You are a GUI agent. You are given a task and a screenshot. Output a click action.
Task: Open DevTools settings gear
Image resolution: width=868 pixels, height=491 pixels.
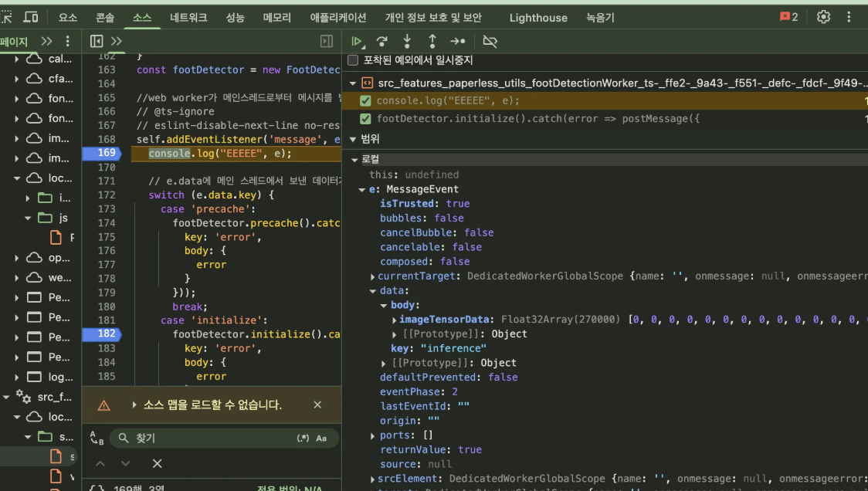(824, 17)
